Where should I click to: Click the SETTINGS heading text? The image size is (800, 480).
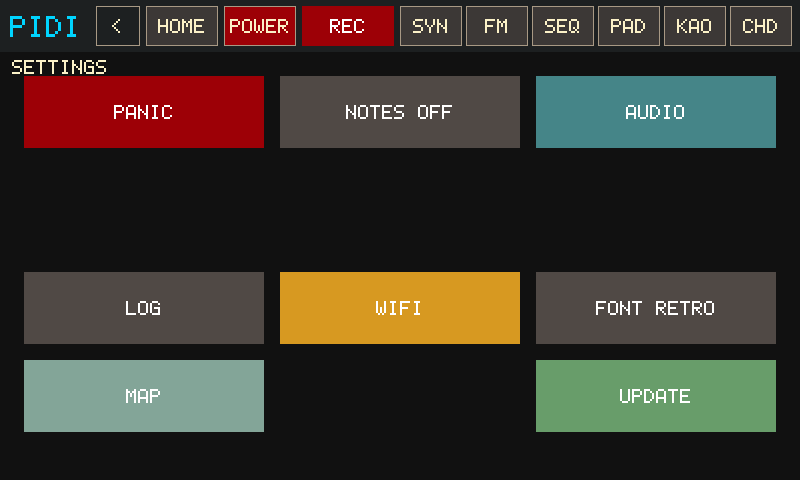59,67
